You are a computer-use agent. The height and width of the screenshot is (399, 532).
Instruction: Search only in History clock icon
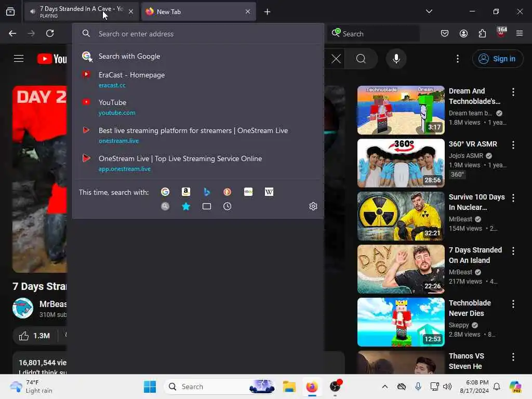point(228,206)
